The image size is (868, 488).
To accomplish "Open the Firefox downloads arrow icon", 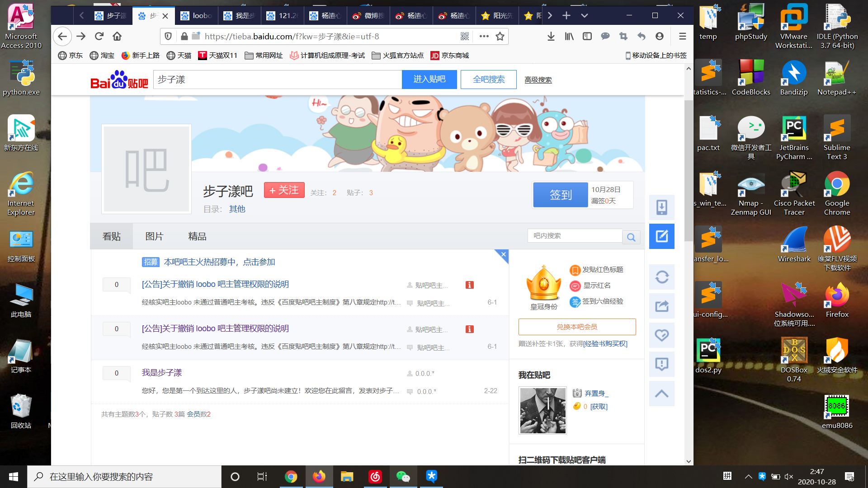I will tap(551, 36).
